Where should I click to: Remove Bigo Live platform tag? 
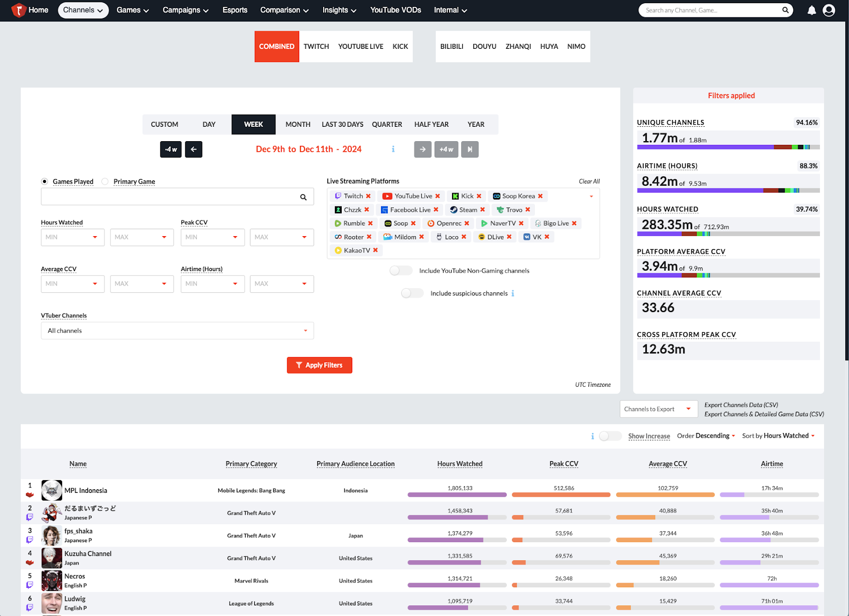pyautogui.click(x=575, y=223)
